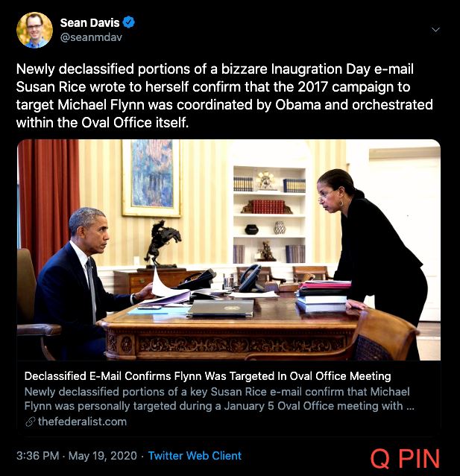Screen dimensions: 460x476
Task: Expand the tweet options chevron menu
Action: (436, 30)
